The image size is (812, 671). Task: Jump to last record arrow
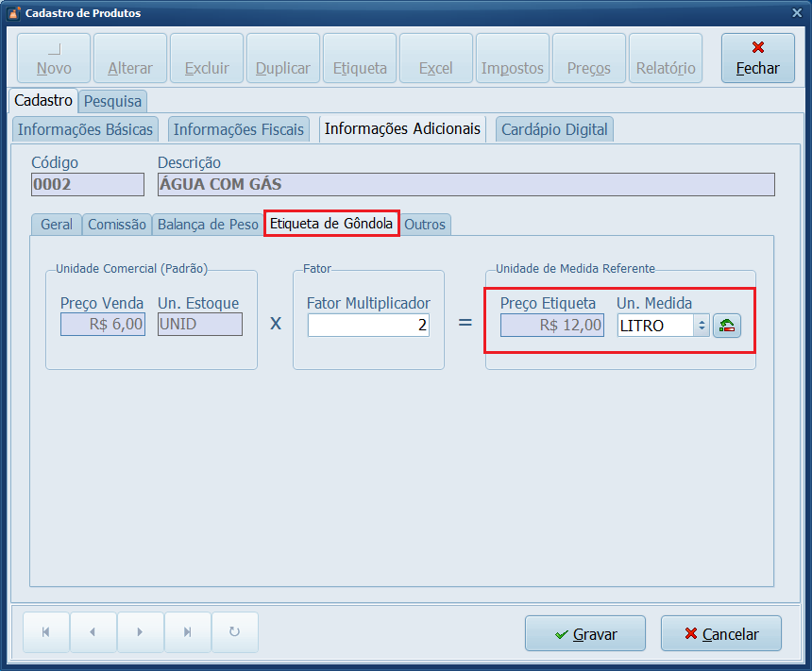point(187,632)
